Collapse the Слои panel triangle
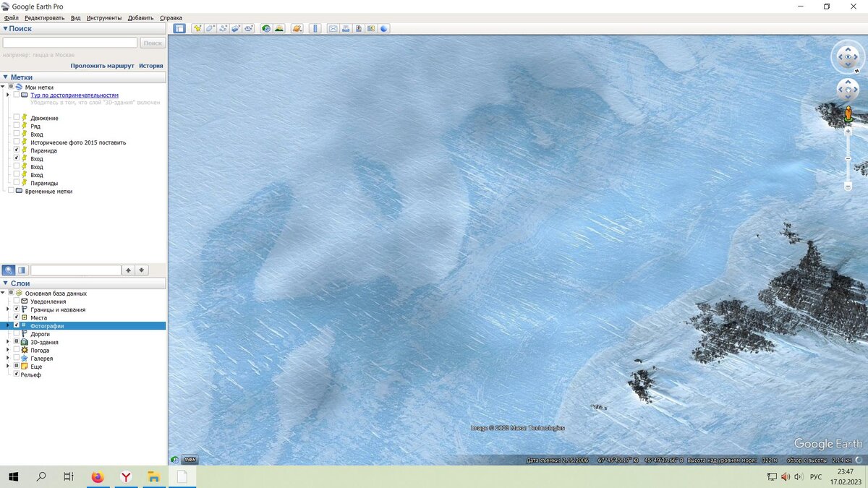868x488 pixels. click(5, 283)
